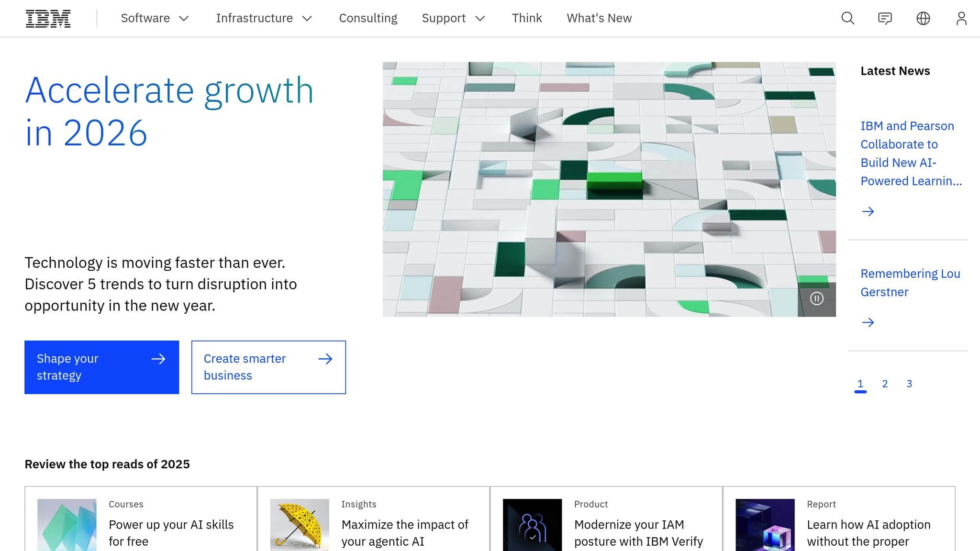Screen dimensions: 980x551
Task: Click the Report card cube thumbnail
Action: click(765, 525)
